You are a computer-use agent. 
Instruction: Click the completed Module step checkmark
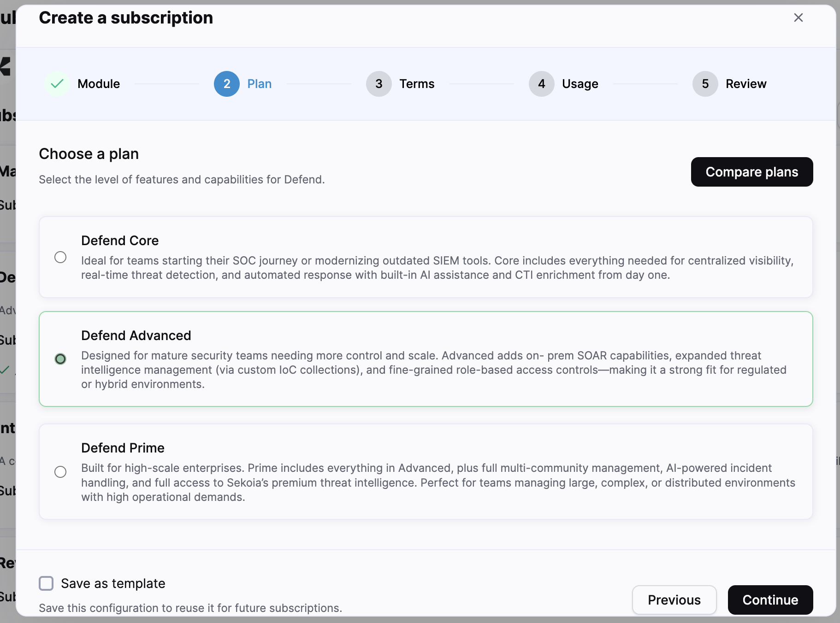click(57, 84)
